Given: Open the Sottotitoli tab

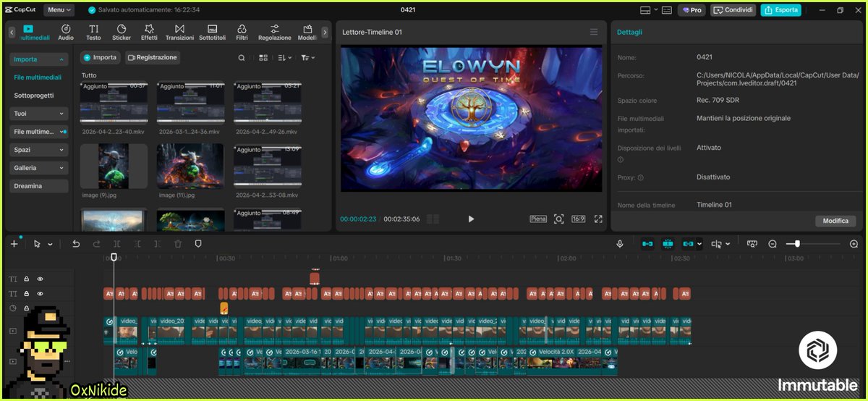Looking at the screenshot, I should tap(213, 33).
